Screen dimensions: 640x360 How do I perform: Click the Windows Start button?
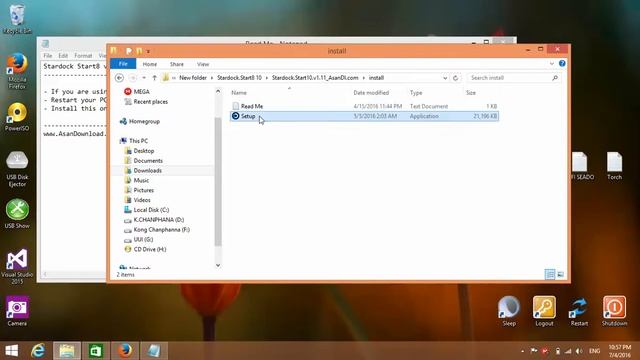[x=12, y=351]
